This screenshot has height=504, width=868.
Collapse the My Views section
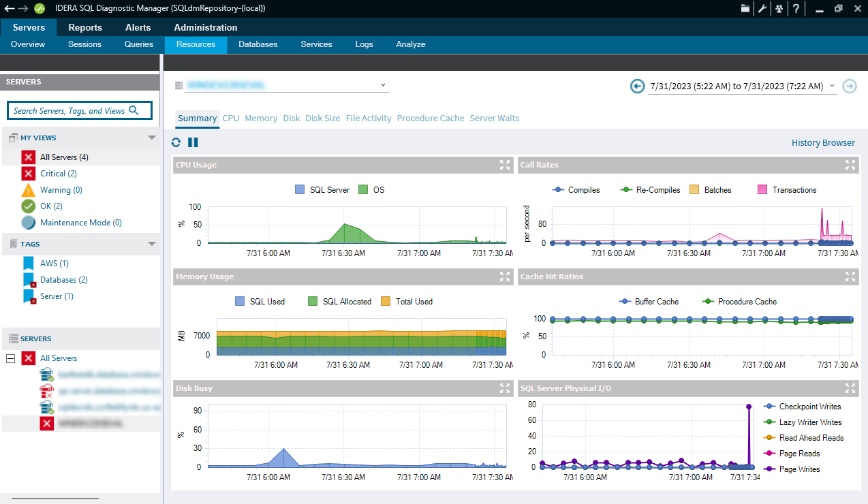(x=152, y=138)
